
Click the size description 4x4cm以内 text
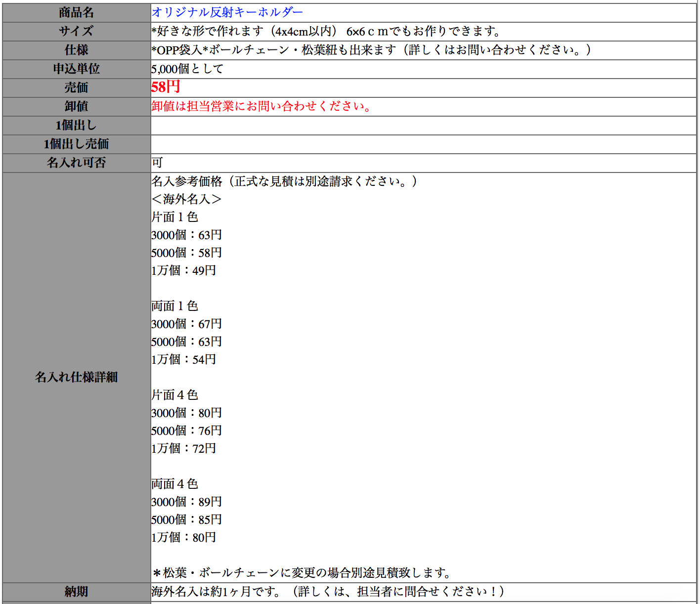pos(306,31)
